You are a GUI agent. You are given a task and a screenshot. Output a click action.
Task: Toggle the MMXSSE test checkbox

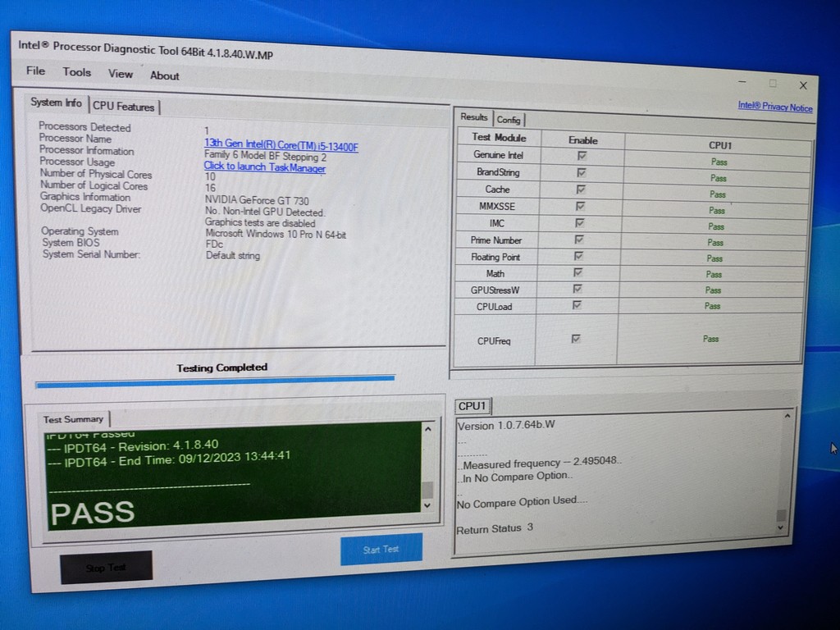pyautogui.click(x=580, y=206)
